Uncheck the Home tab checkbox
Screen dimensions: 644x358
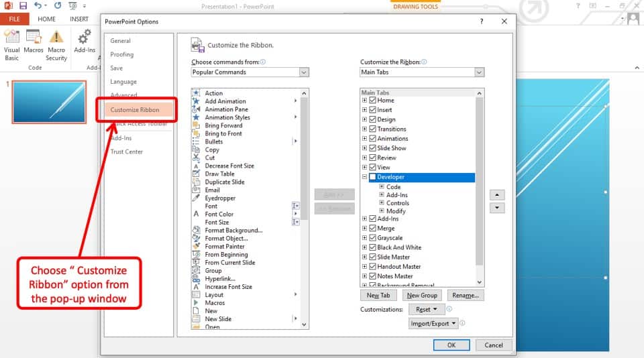[x=372, y=100]
